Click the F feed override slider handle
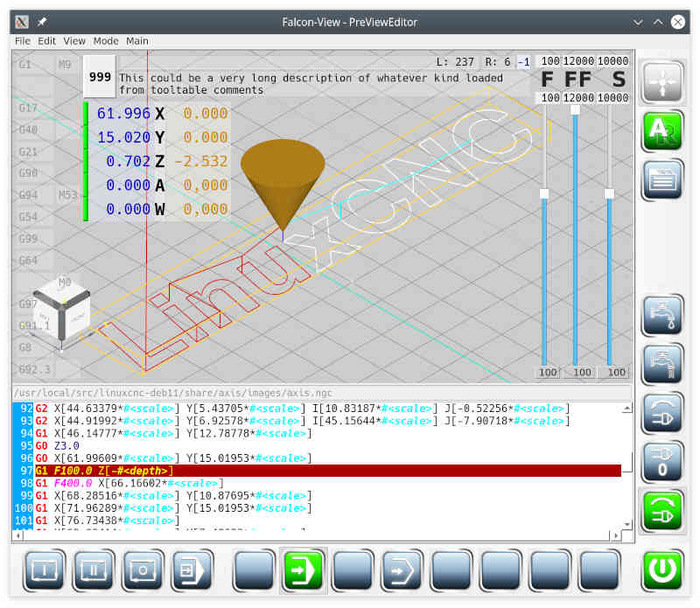Viewport: 700px width, 608px height. pos(544,193)
